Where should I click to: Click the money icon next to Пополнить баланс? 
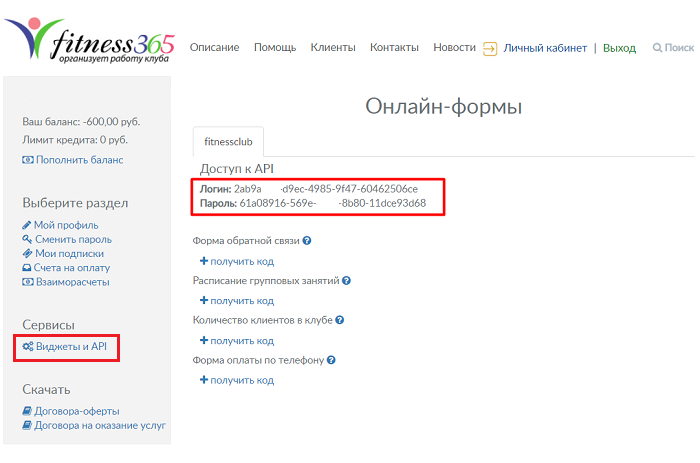coord(28,160)
